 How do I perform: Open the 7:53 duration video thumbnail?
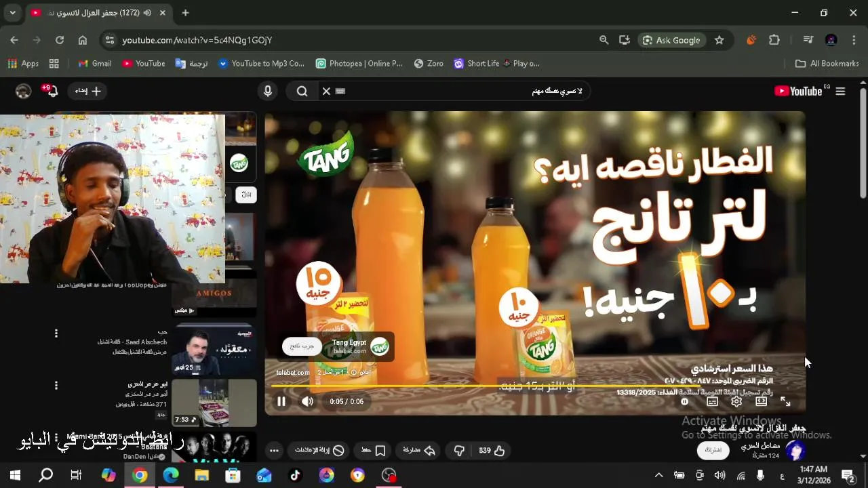(214, 403)
